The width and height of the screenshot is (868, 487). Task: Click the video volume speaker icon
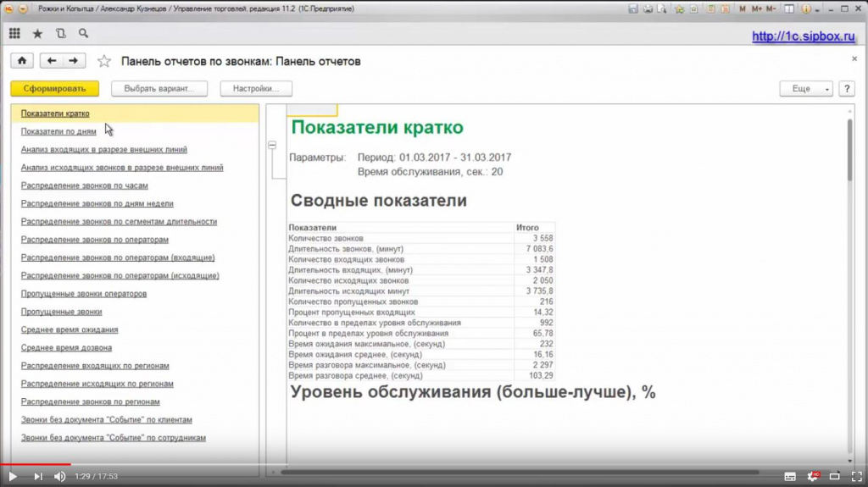pyautogui.click(x=60, y=477)
